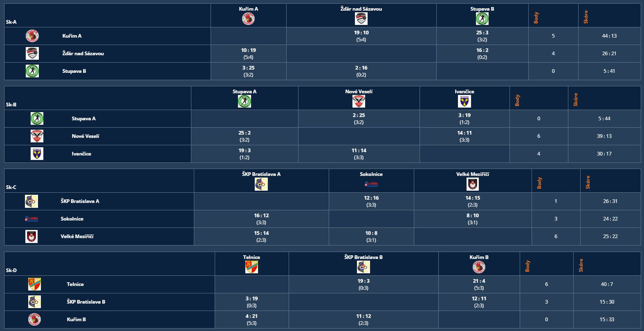The width and height of the screenshot is (644, 331).
Task: Open the Sokolnice logo in the column header
Action: click(x=371, y=184)
